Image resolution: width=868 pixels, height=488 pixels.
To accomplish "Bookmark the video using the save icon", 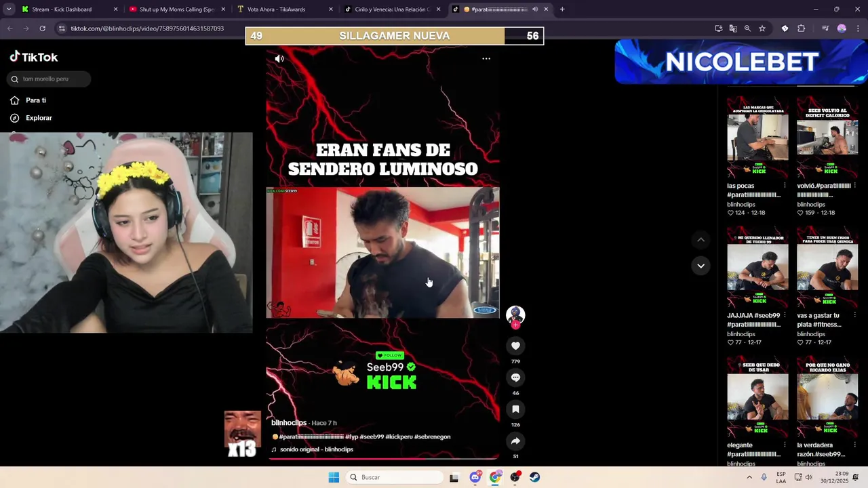I will coord(515,409).
